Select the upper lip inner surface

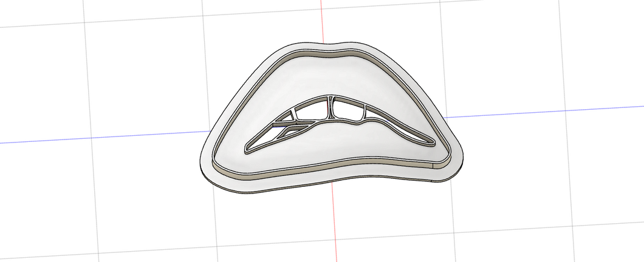coord(329,78)
